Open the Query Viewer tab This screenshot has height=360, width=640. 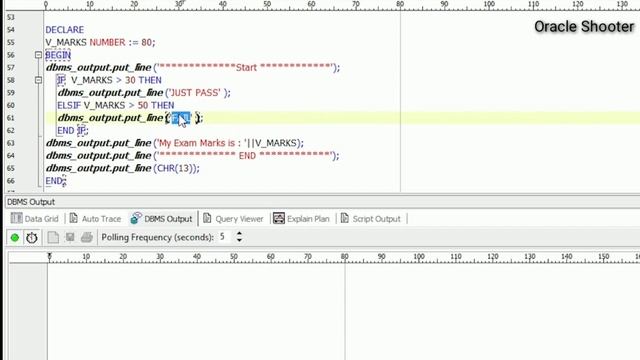click(233, 219)
